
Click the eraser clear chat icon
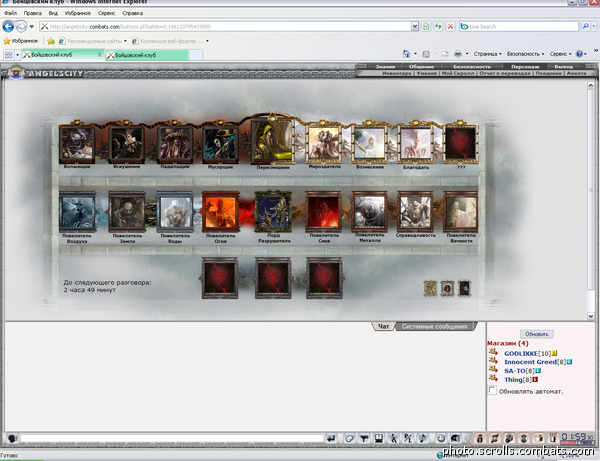tap(349, 438)
